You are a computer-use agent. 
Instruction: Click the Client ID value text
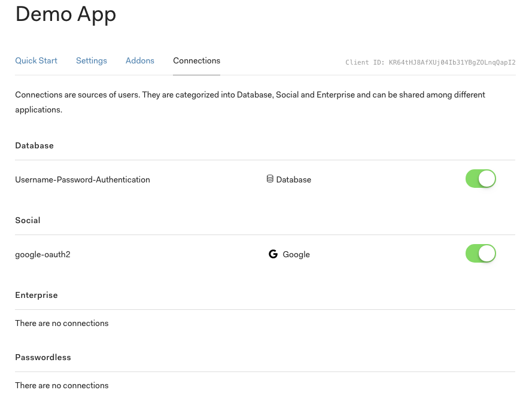pyautogui.click(x=452, y=62)
